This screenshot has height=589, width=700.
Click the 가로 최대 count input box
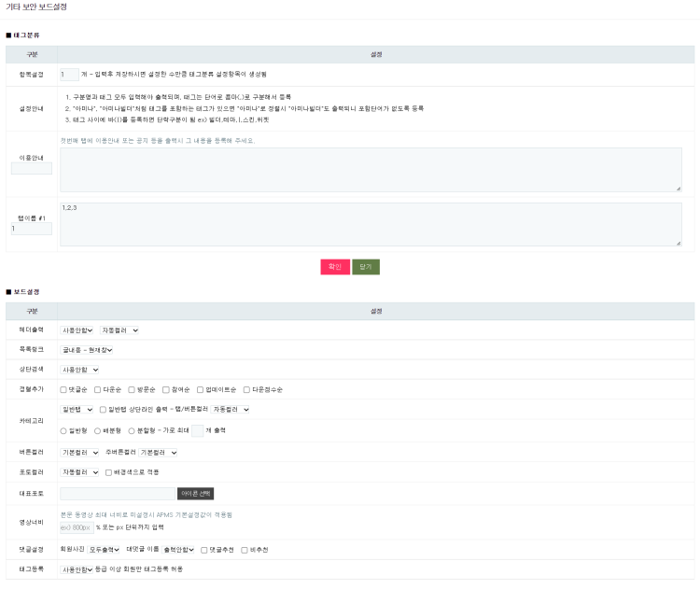coord(197,431)
